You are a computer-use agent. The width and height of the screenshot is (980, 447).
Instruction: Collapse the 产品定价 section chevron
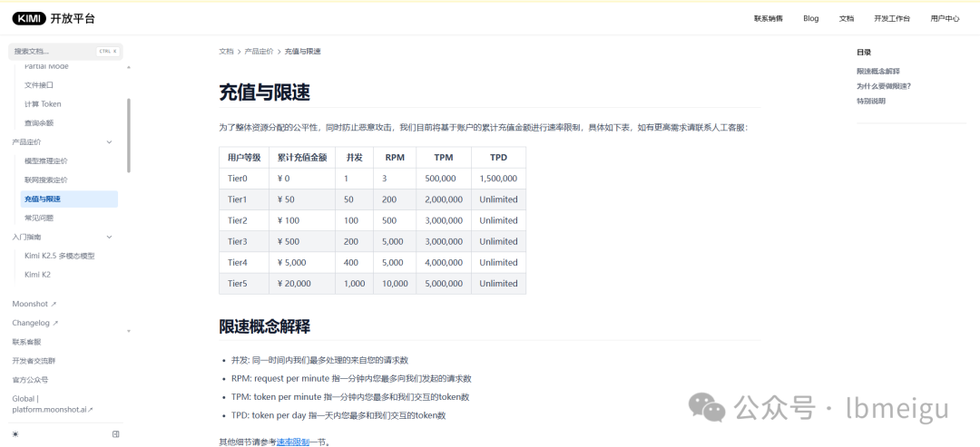[110, 142]
